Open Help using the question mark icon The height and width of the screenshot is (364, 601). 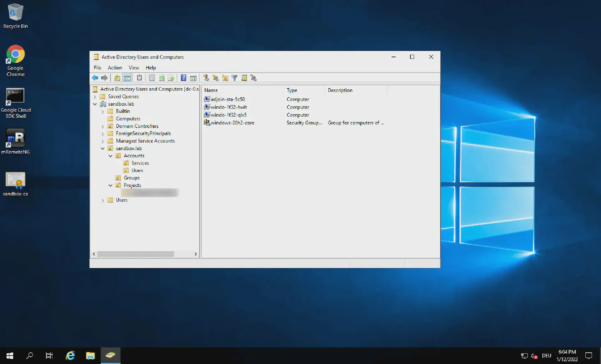[x=184, y=78]
